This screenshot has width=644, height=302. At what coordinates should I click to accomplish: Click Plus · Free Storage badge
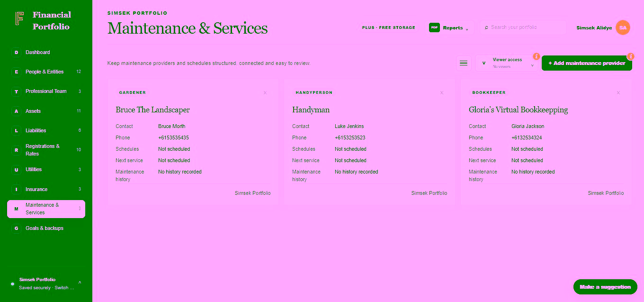click(389, 28)
